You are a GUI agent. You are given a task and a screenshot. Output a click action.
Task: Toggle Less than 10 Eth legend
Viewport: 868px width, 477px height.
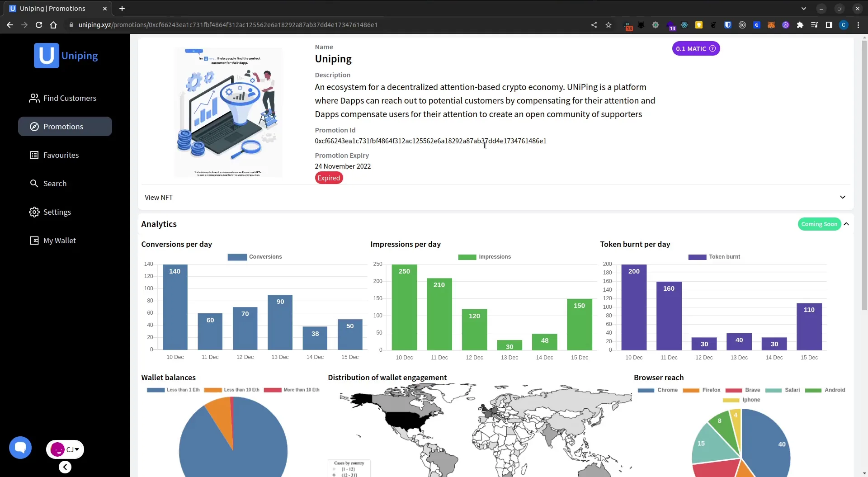click(231, 390)
